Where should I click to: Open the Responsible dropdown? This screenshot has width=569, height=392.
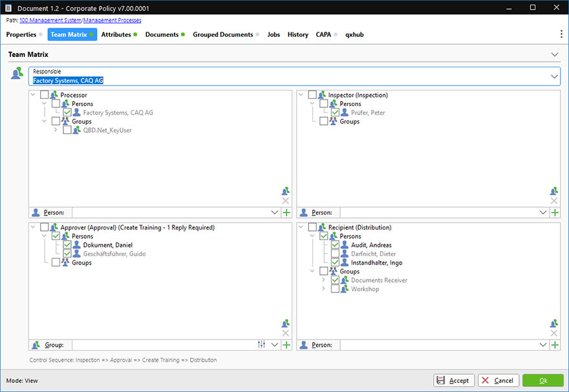554,76
